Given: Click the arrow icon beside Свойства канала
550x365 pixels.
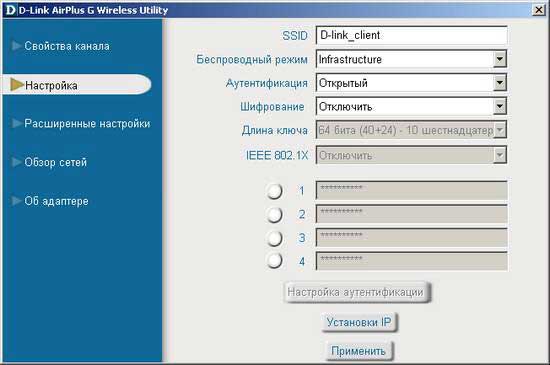Looking at the screenshot, I should click(16, 46).
